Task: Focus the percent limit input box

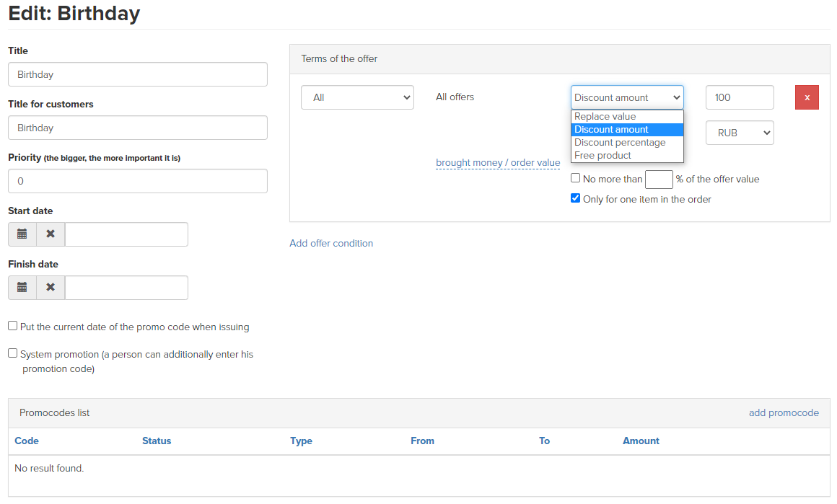Action: pos(659,180)
